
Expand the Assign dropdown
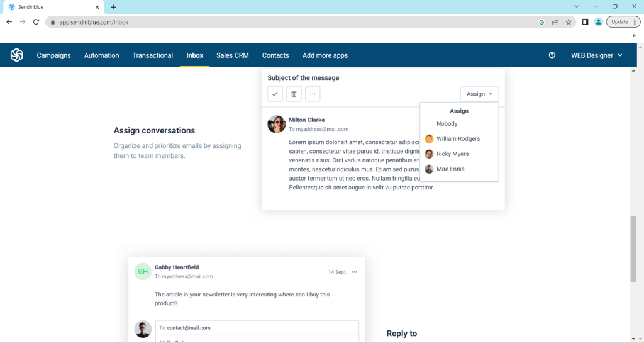click(479, 94)
